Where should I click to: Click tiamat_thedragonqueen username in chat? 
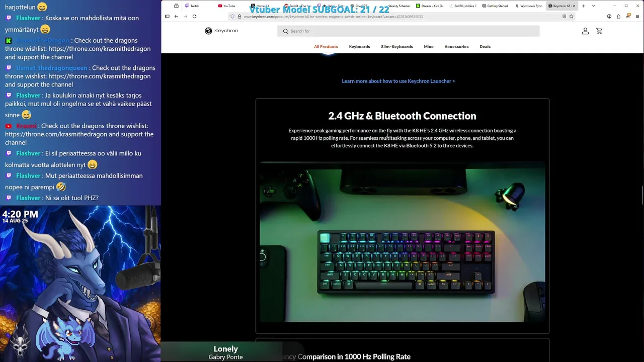click(51, 68)
